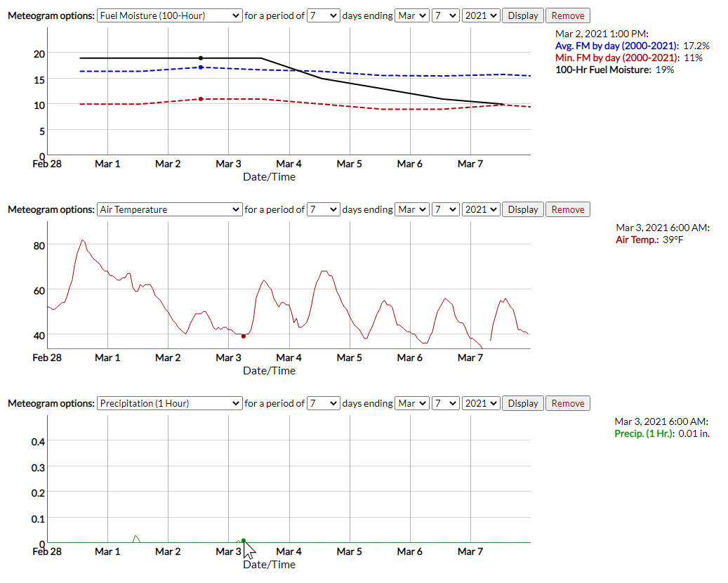Viewport: 728px width, 583px height.
Task: Click Display on the precipitation meteogram
Action: point(522,403)
